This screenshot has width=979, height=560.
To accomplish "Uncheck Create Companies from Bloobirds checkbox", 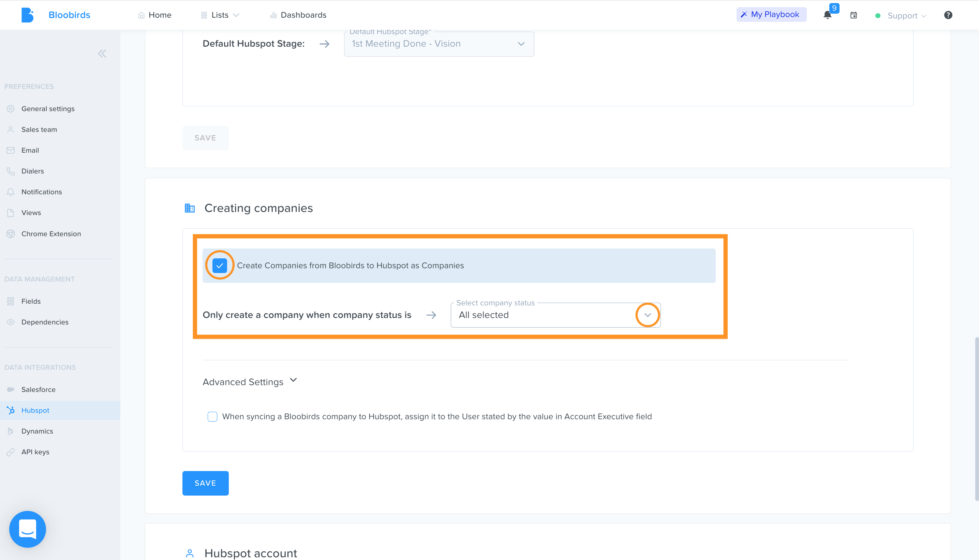I will point(220,266).
